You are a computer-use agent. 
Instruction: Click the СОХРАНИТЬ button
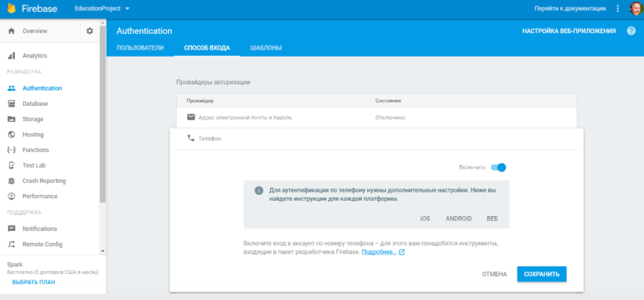pos(542,274)
